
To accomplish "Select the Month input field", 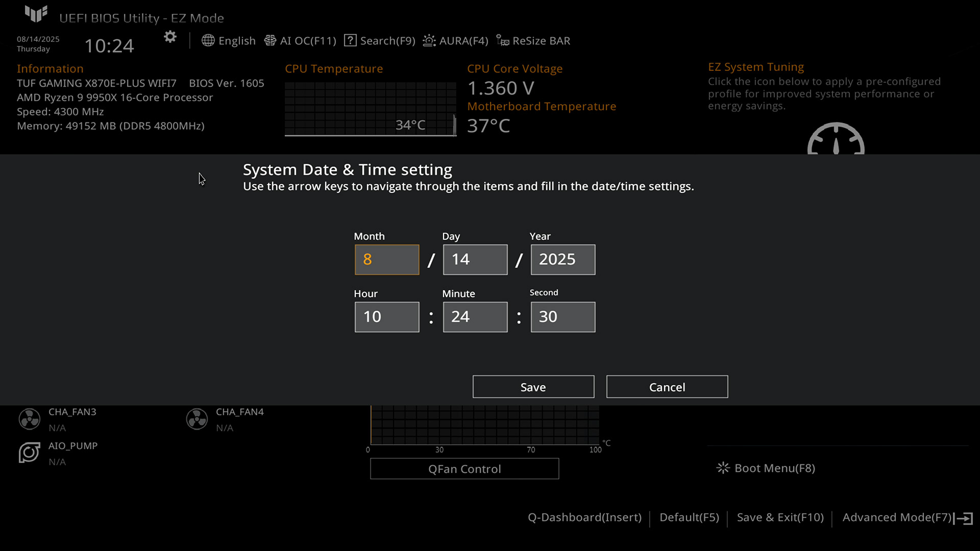I will click(387, 260).
